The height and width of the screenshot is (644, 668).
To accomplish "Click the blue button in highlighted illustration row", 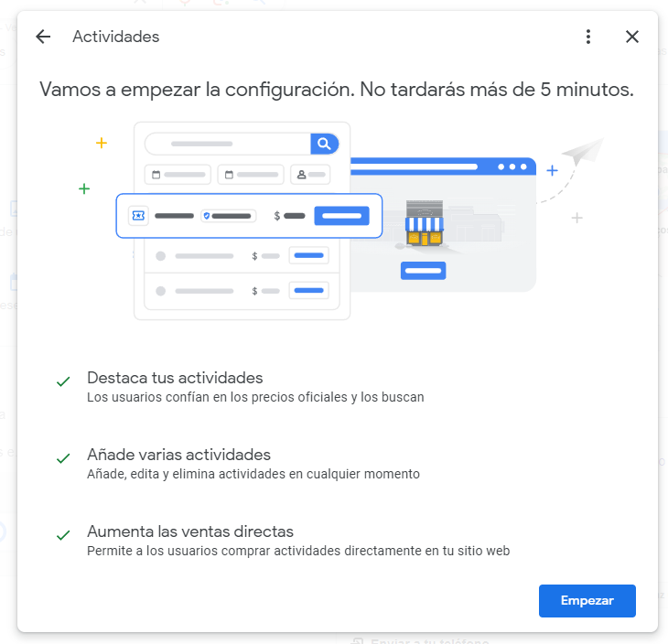I will [341, 216].
